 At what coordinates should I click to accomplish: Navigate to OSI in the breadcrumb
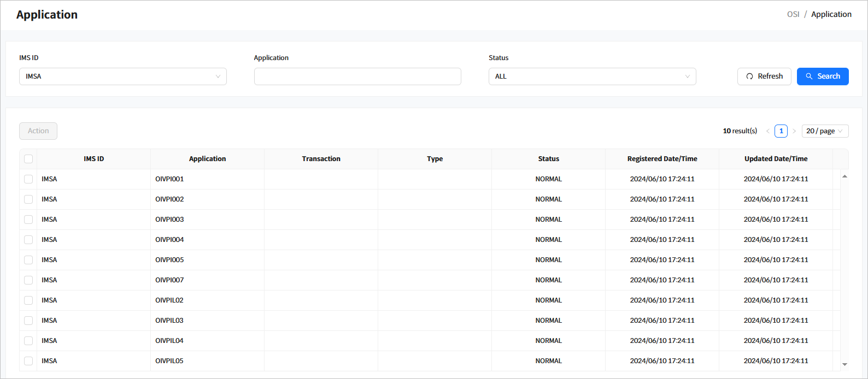tap(793, 14)
